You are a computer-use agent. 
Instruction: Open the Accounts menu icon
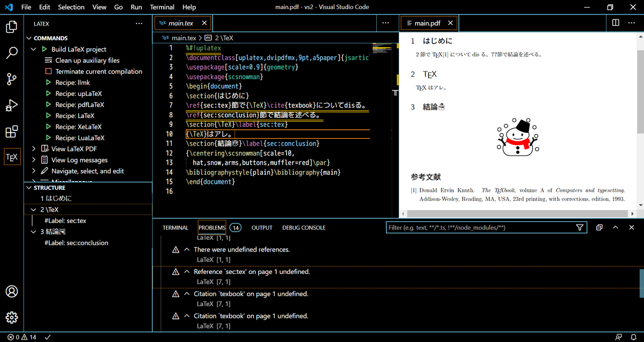tap(12, 292)
